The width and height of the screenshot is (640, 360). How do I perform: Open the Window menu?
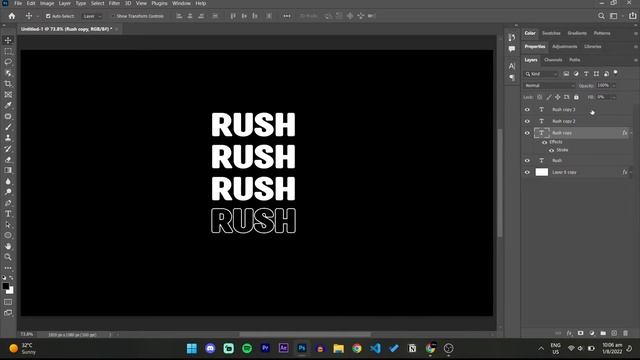(x=181, y=3)
